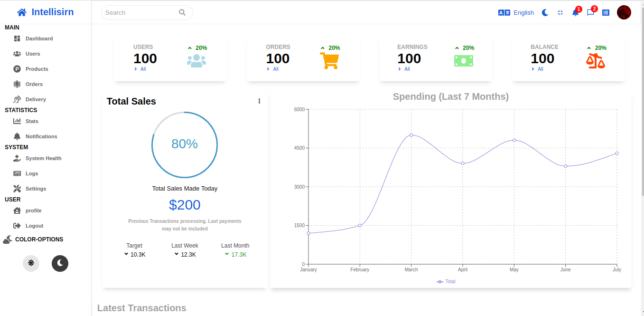
Task: Click the March data point on chart
Action: pos(411,135)
